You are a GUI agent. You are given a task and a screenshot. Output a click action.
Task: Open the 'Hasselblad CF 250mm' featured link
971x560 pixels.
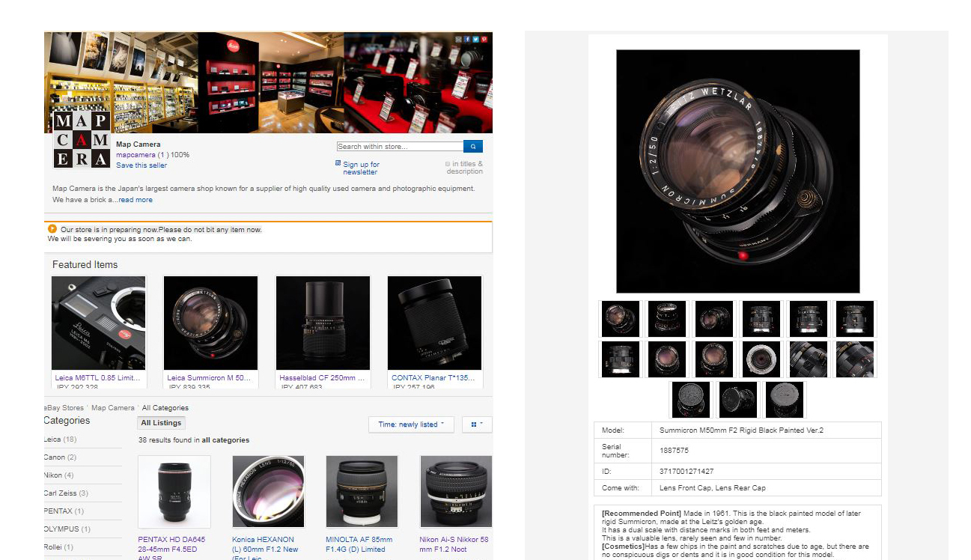pos(323,378)
